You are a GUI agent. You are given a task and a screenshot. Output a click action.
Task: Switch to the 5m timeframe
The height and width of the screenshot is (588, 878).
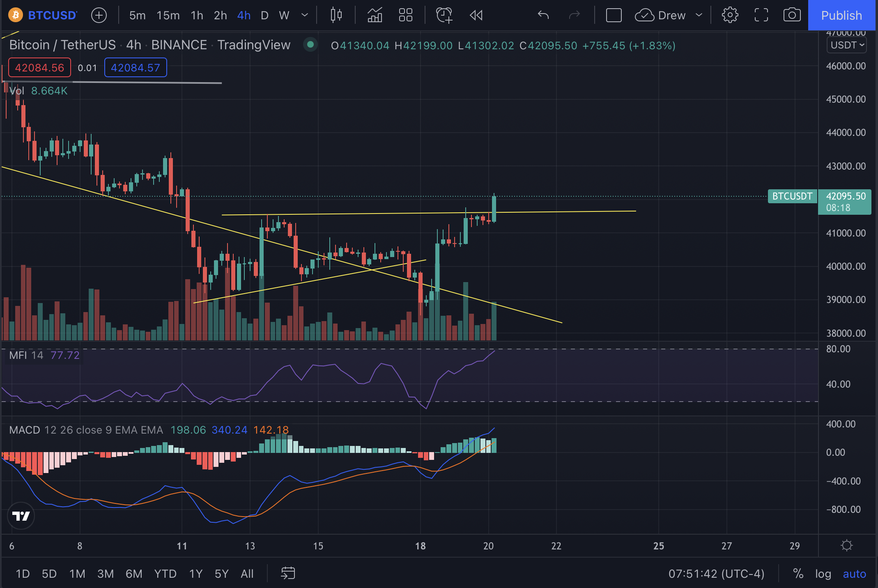[x=137, y=15]
